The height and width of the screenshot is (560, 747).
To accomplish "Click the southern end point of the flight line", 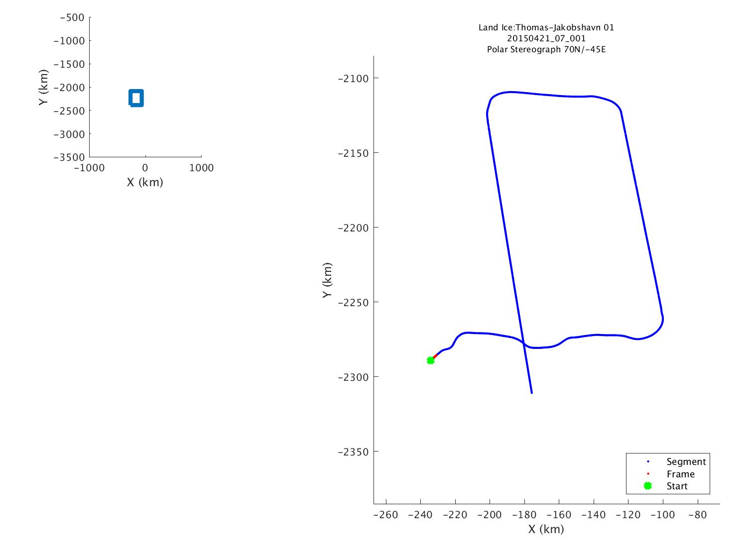I will pyautogui.click(x=531, y=393).
